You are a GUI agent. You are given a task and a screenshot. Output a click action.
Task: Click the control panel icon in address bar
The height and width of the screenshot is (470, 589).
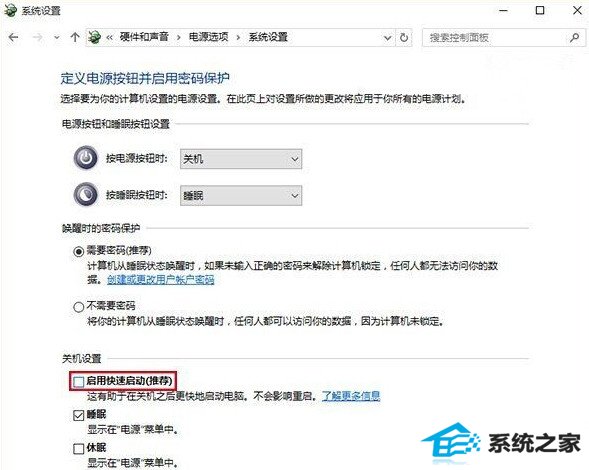94,37
